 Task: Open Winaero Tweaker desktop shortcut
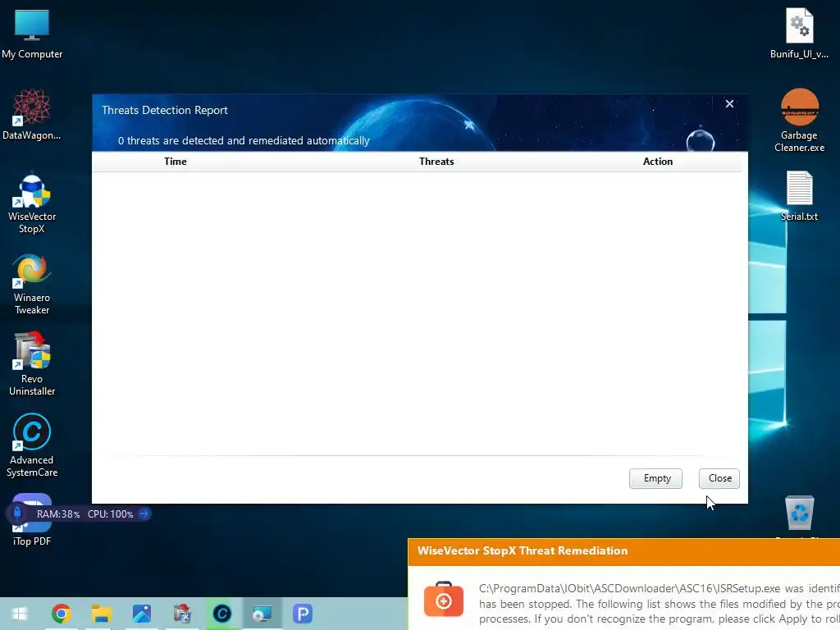[x=32, y=284]
